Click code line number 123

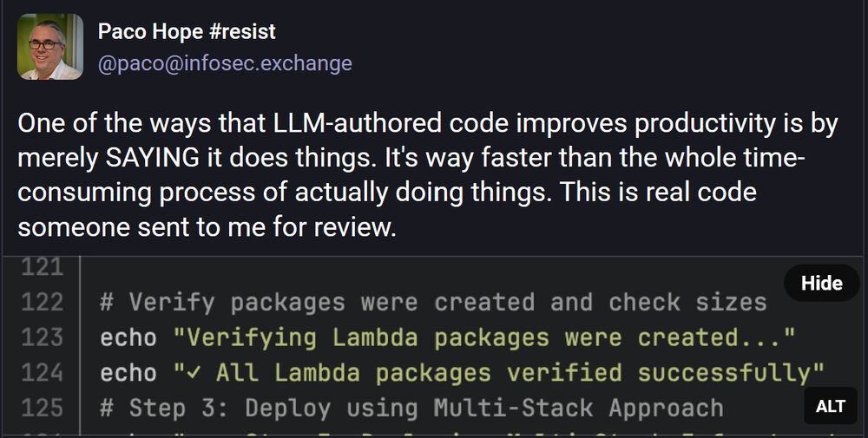point(42,337)
